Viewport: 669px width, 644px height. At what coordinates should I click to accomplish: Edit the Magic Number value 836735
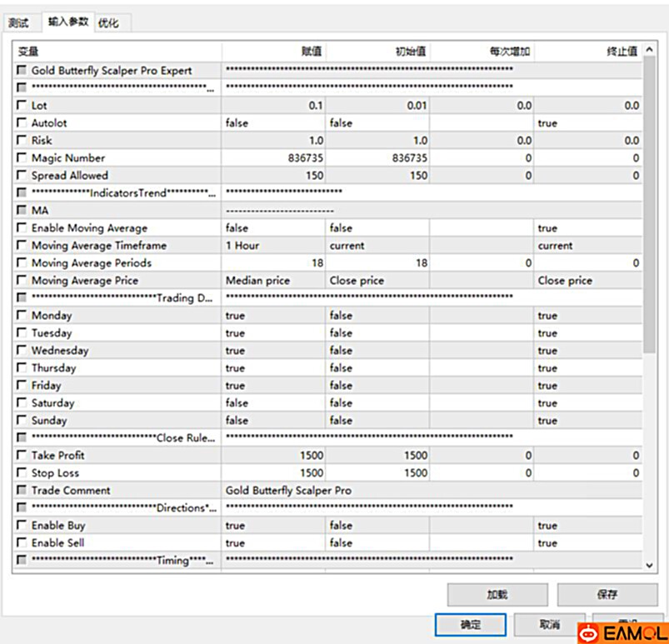[x=272, y=158]
